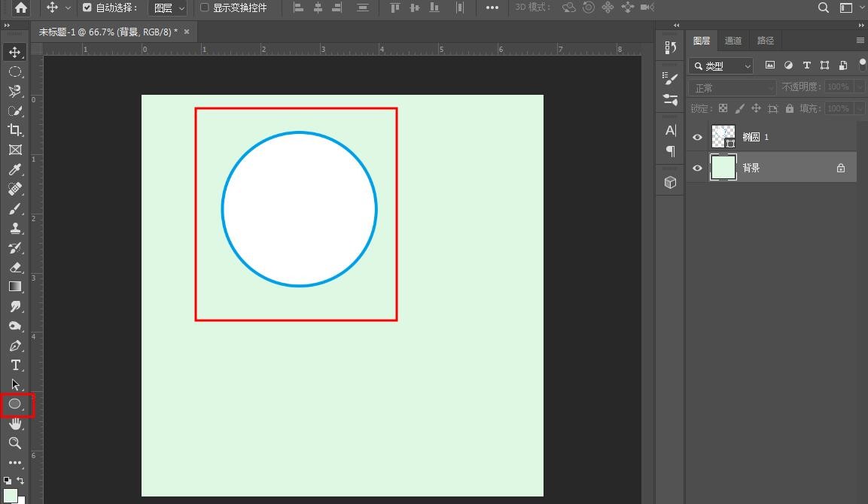Open the search icon on the toolbar
This screenshot has width=868, height=504.
(x=823, y=8)
